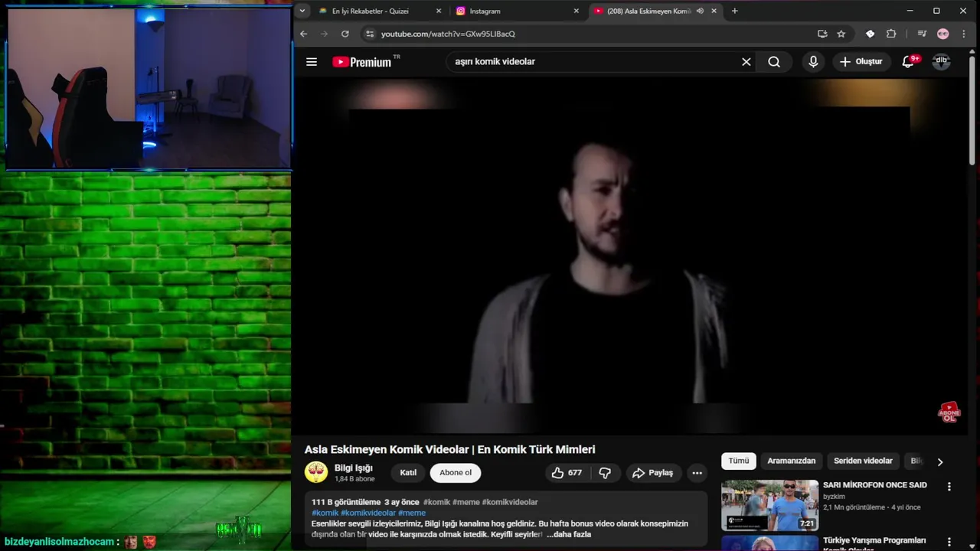Select the Tümü filter chip
Image resolution: width=980 pixels, height=551 pixels.
pyautogui.click(x=739, y=461)
